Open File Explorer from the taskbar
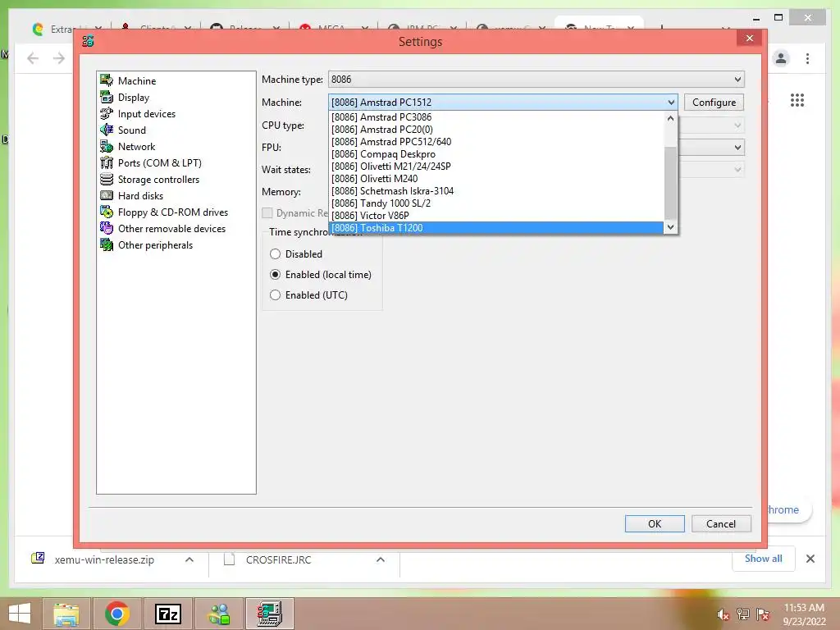The image size is (840, 630). click(x=66, y=614)
